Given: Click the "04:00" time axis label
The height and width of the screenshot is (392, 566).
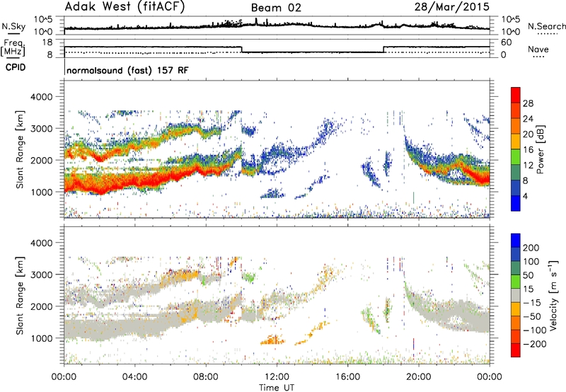Looking at the screenshot, I should tap(135, 377).
